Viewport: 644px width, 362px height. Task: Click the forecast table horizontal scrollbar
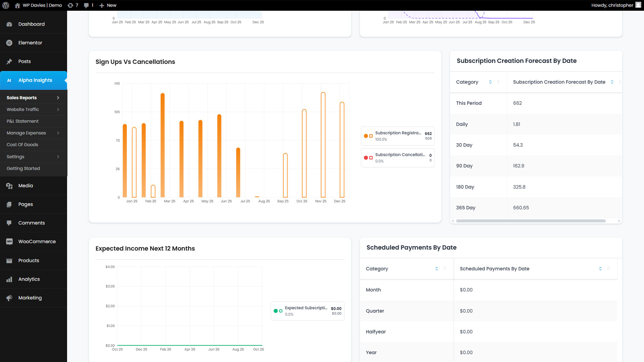pyautogui.click(x=531, y=221)
